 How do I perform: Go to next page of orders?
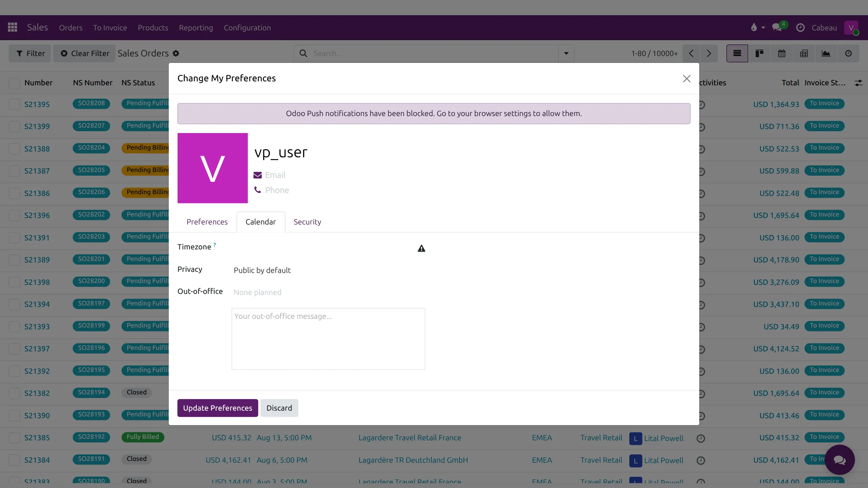pos(709,53)
